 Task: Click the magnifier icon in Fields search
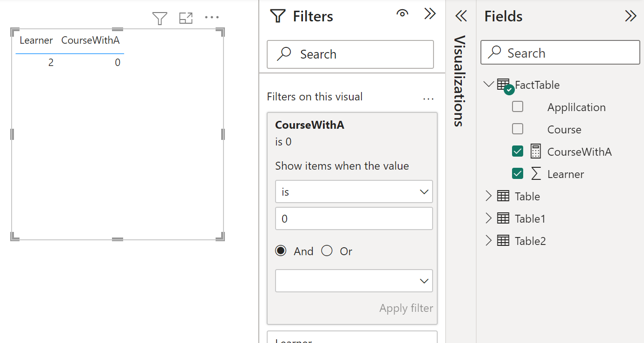click(494, 52)
